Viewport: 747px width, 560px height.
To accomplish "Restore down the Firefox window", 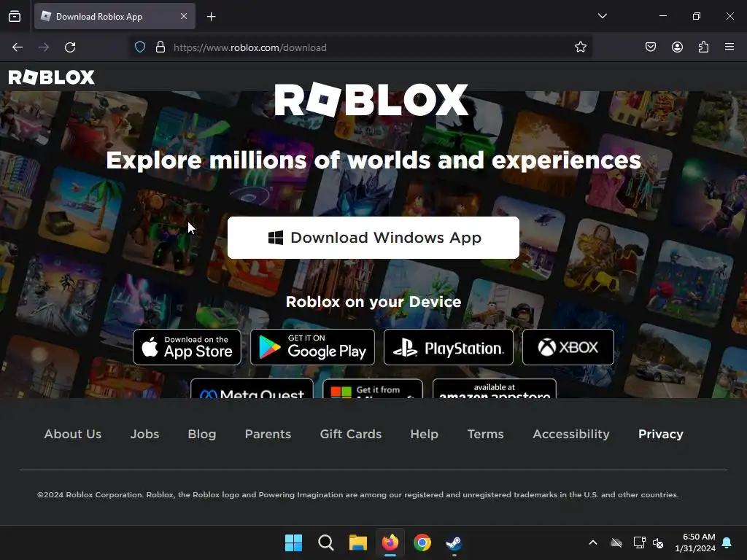I will pos(697,16).
